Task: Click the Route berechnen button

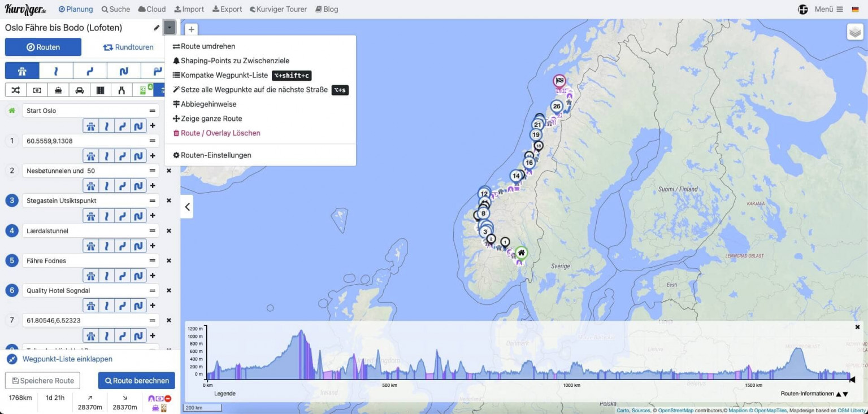Action: coord(137,381)
